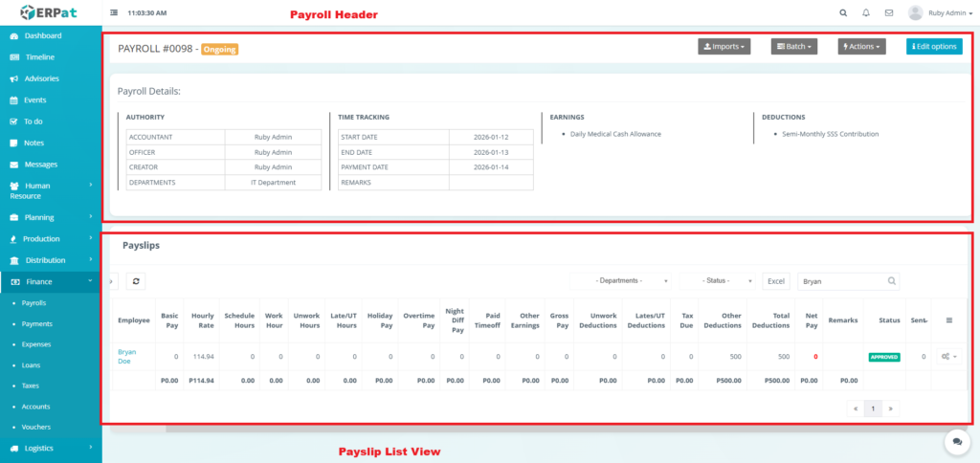This screenshot has width=980, height=463.
Task: Click the search magnifier icon in top bar
Action: point(842,13)
